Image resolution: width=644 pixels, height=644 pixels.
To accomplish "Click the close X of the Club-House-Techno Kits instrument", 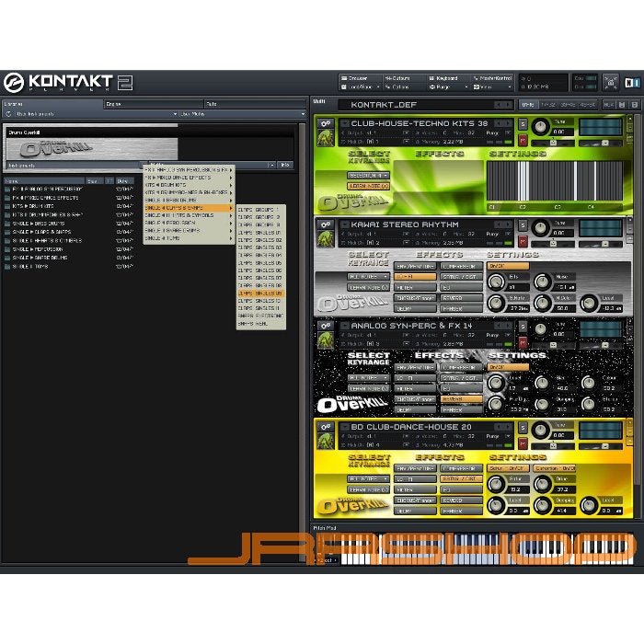I will [x=630, y=120].
